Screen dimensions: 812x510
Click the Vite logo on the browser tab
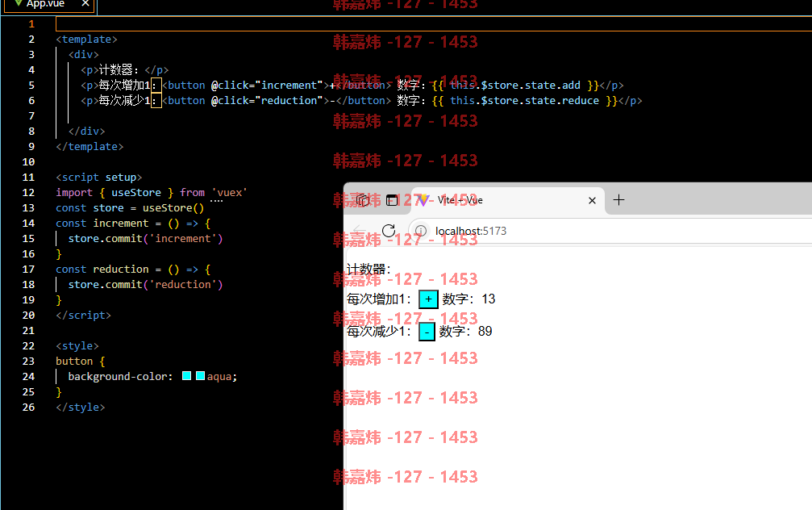423,200
